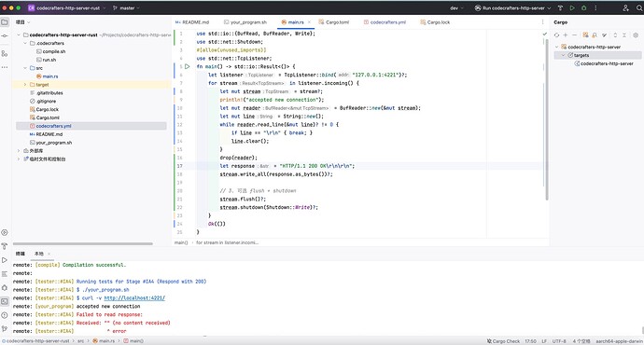Viewport: 644px width, 345px height.
Task: Open Cargo panel settings gear
Action: (x=636, y=35)
